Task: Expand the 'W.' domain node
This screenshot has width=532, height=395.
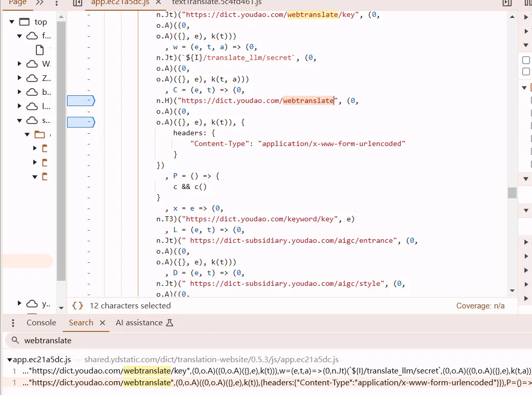Action: pos(19,64)
